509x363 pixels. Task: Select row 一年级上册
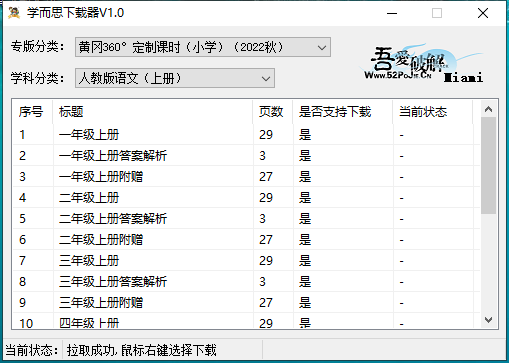pyautogui.click(x=246, y=135)
